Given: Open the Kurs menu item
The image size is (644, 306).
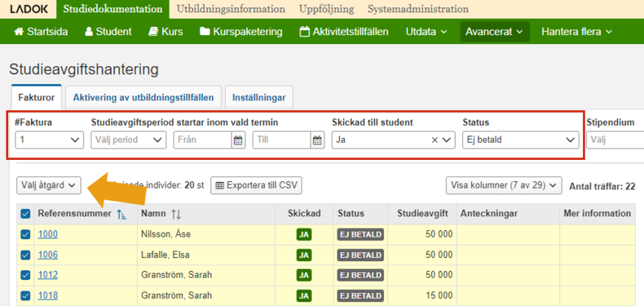Looking at the screenshot, I should click(165, 31).
